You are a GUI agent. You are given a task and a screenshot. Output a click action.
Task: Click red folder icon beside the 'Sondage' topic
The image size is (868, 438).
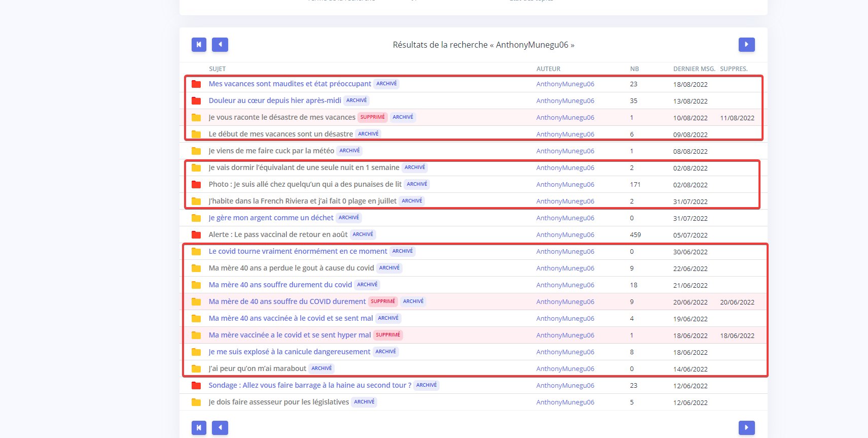[196, 386]
